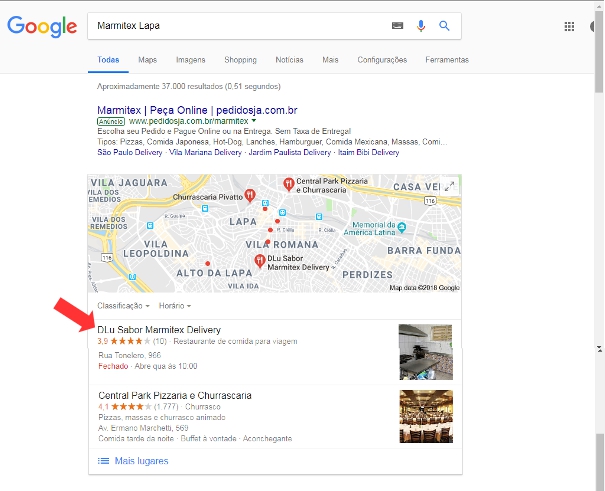Open the Mais menu
This screenshot has height=491, width=605.
pyautogui.click(x=330, y=60)
